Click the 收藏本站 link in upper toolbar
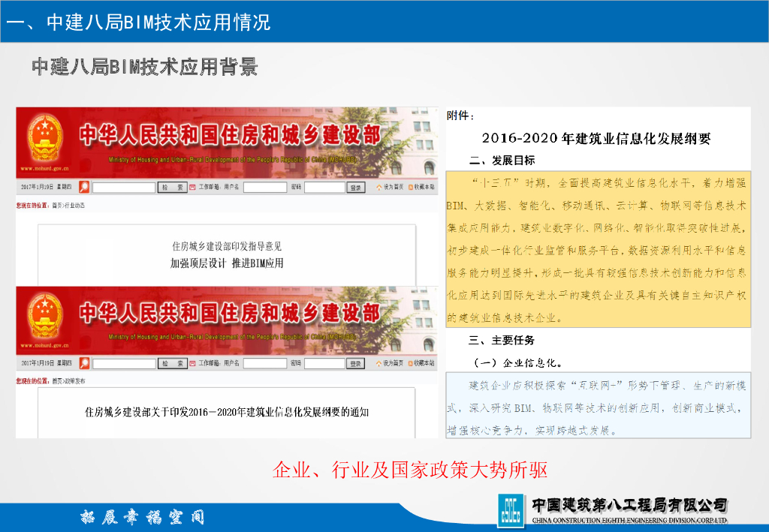This screenshot has height=532, width=769. click(424, 187)
